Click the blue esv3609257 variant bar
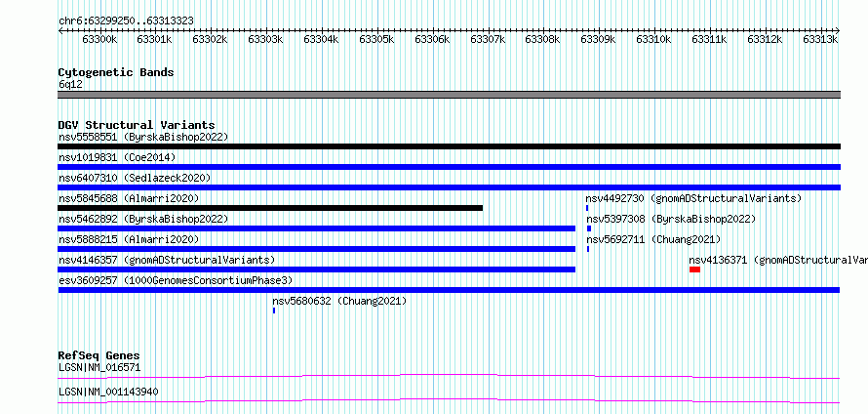This screenshot has height=414, width=868. click(x=449, y=290)
